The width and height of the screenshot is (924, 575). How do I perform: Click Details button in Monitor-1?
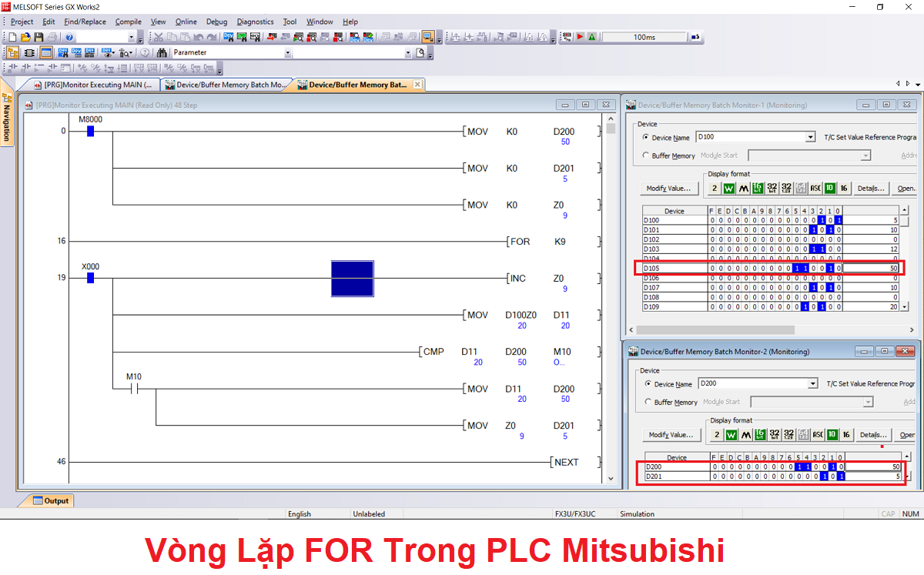click(x=870, y=188)
